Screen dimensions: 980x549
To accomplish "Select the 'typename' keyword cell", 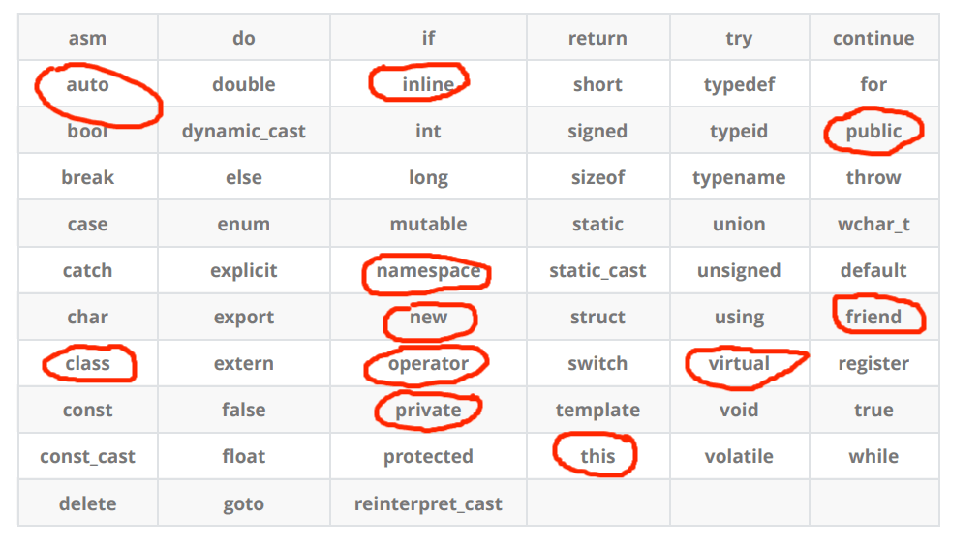I will [739, 178].
